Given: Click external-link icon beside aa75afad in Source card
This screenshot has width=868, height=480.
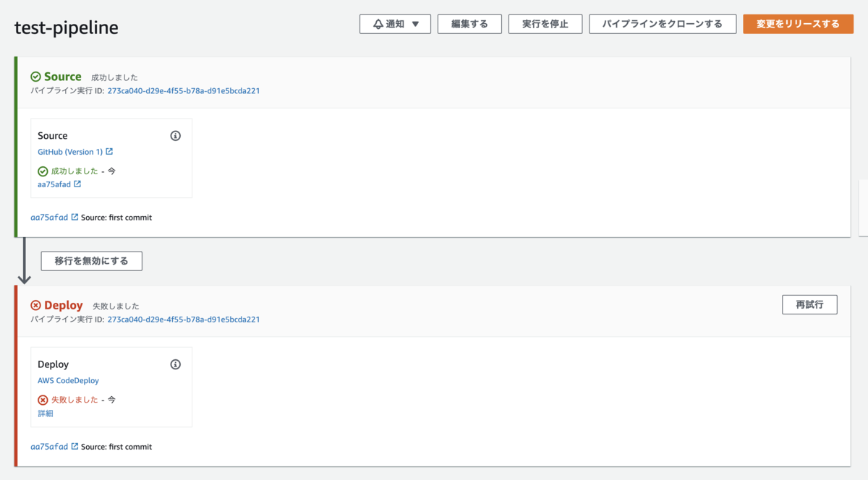Looking at the screenshot, I should (x=77, y=184).
